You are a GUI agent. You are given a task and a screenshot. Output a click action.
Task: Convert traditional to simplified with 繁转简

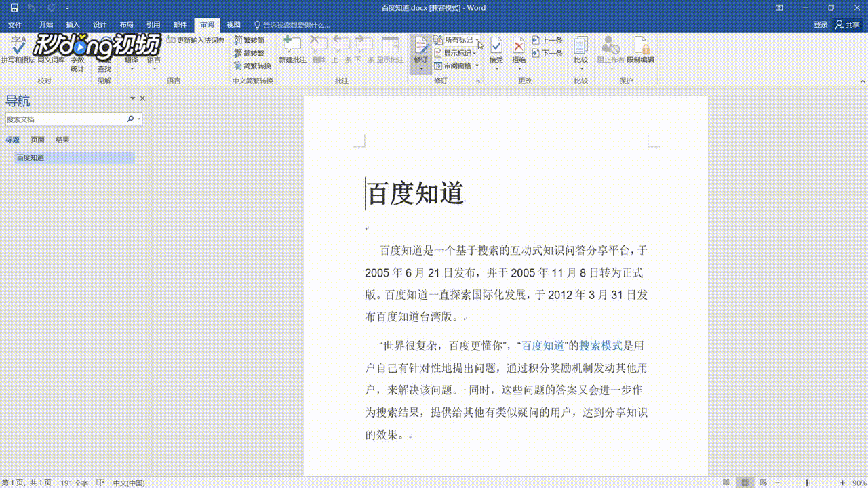(249, 41)
